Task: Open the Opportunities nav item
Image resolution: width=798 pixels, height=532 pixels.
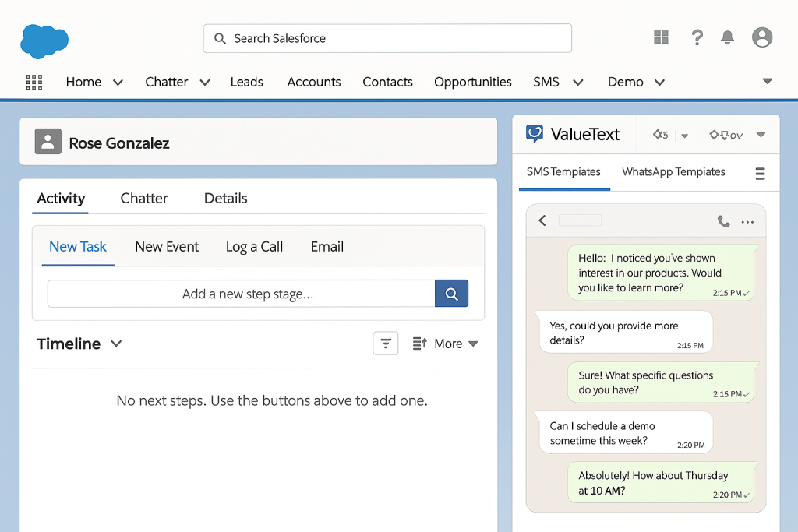Action: pos(473,82)
